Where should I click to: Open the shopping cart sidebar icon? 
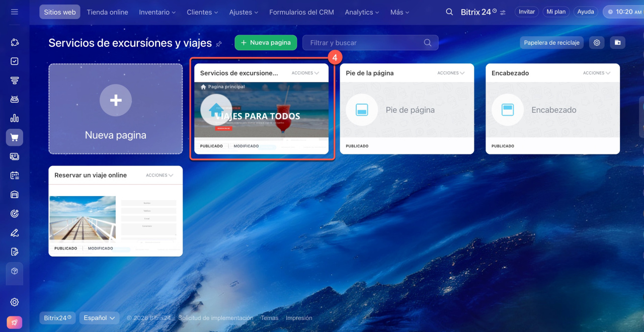pos(15,137)
